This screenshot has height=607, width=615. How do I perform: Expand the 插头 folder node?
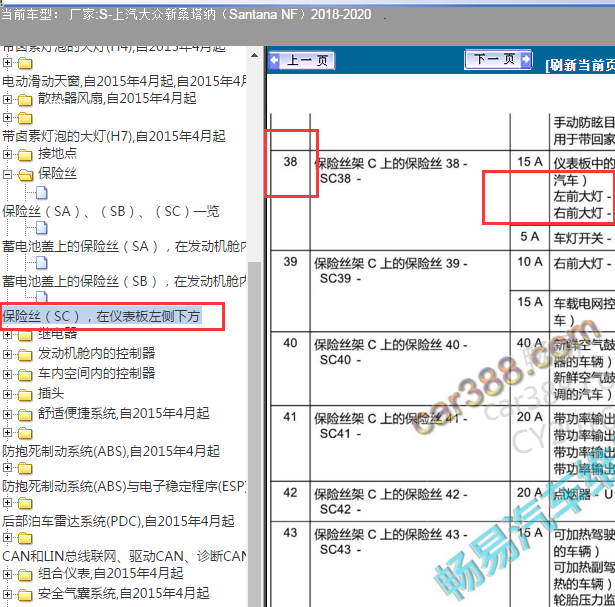[7, 394]
